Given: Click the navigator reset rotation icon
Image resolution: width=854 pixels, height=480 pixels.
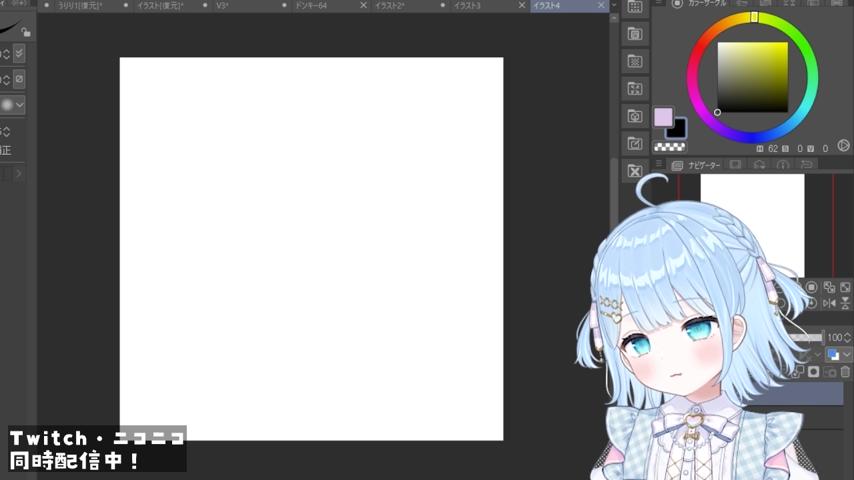Looking at the screenshot, I should pos(812,303).
